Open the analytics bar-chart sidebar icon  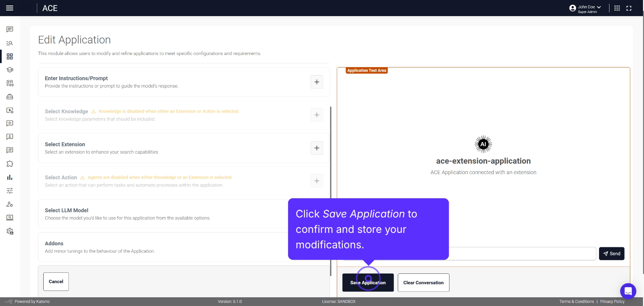[x=10, y=177]
